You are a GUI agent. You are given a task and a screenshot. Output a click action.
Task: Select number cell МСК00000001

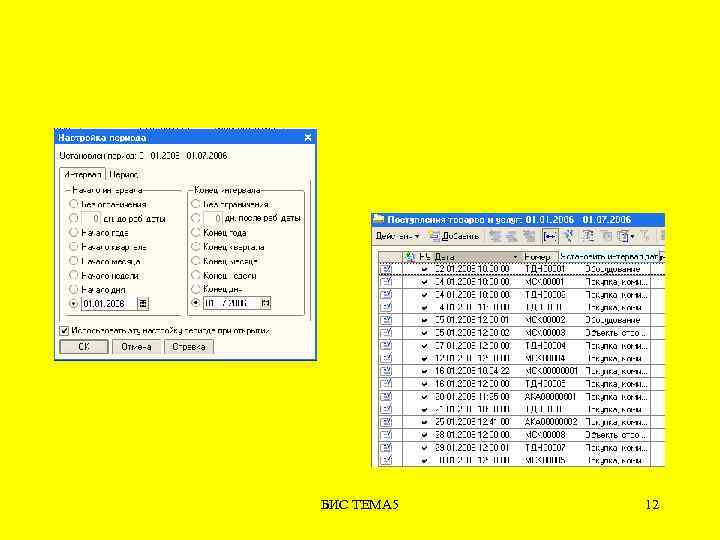click(551, 371)
